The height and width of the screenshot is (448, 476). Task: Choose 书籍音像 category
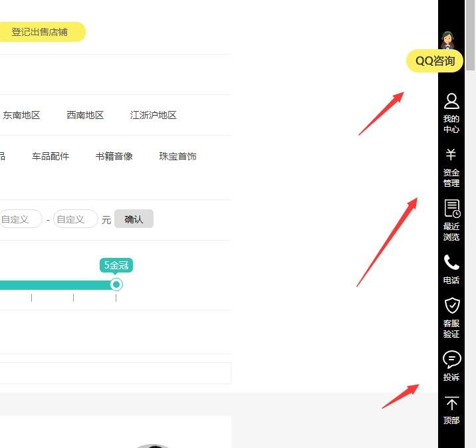point(114,156)
